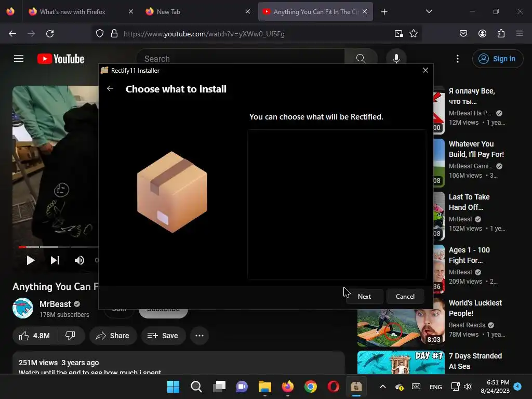Reload the current page
The height and width of the screenshot is (399, 532).
click(50, 34)
